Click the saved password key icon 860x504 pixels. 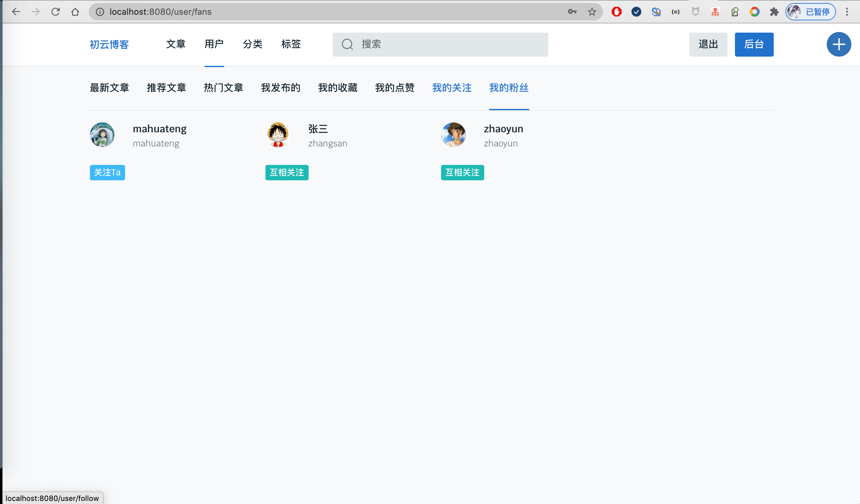click(572, 12)
